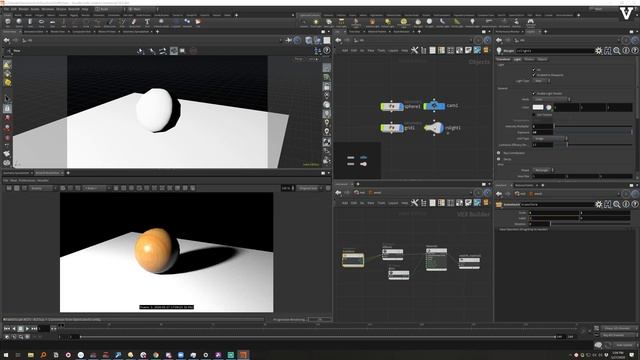
Task: Click the viewport help question-mark icon
Action: (x=327, y=51)
